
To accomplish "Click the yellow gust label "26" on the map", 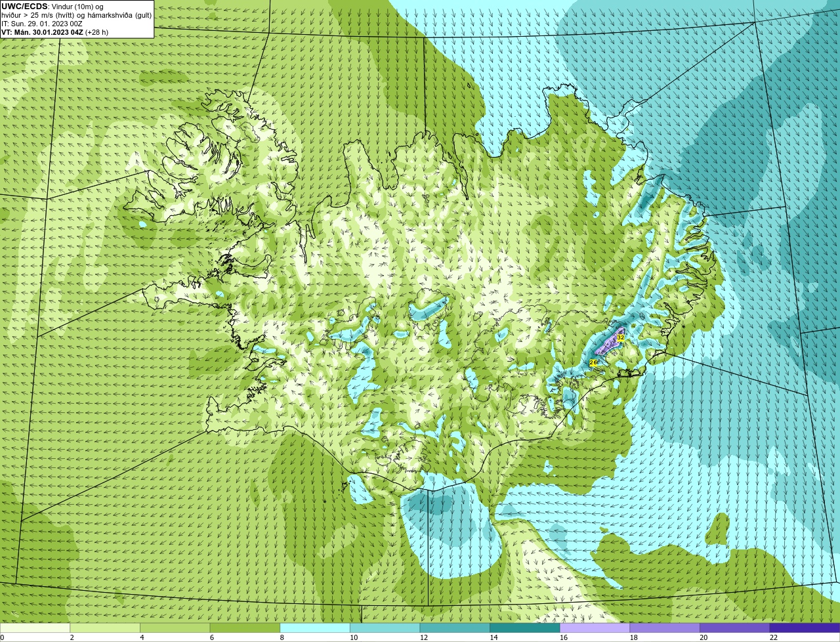I will coord(593,362).
